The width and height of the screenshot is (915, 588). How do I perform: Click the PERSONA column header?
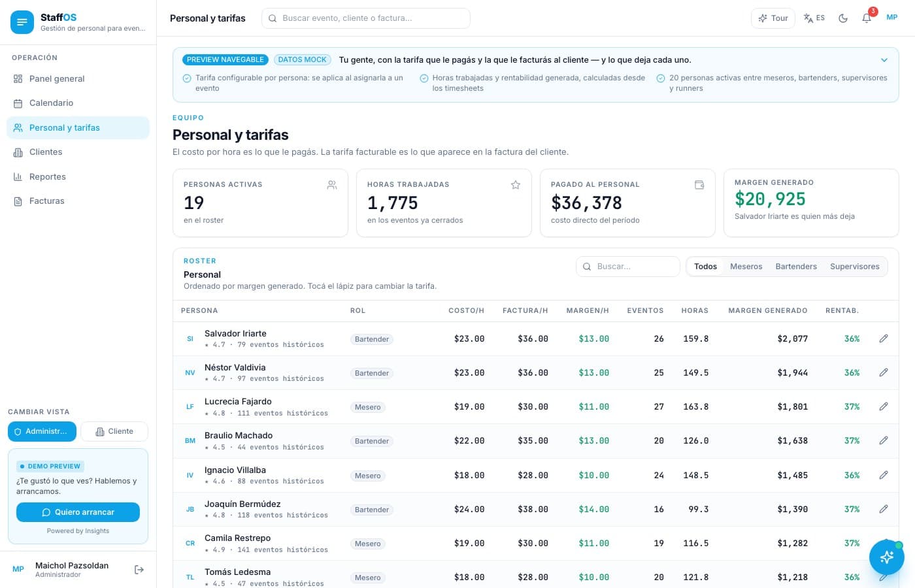click(199, 310)
